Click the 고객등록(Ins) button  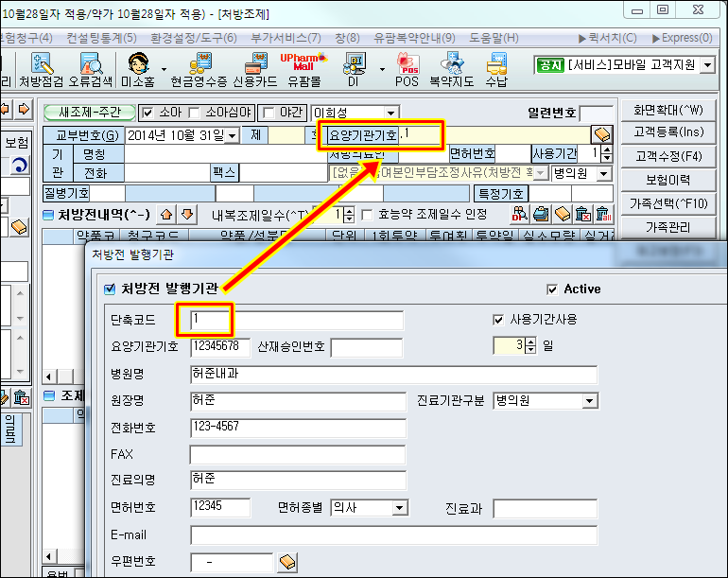pyautogui.click(x=667, y=131)
